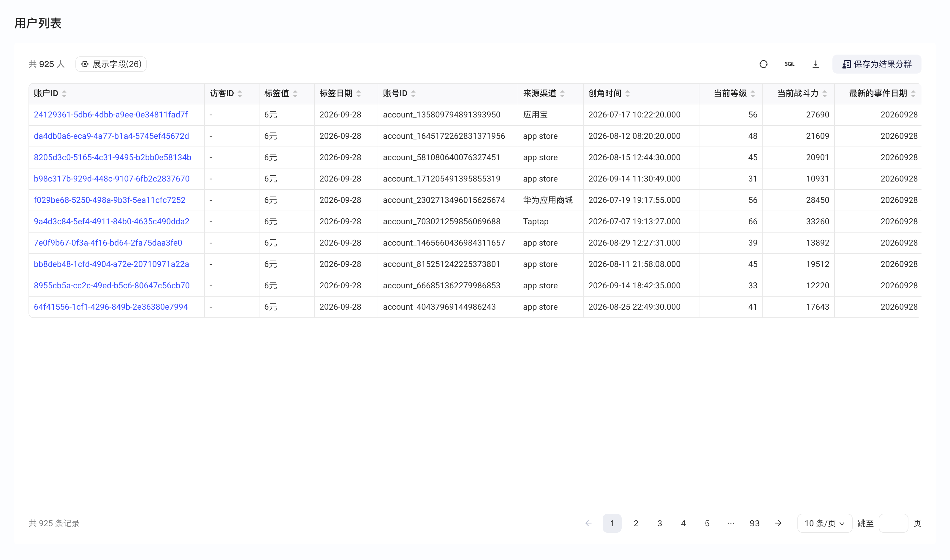Sort by 标签日期 column arrows

pyautogui.click(x=358, y=94)
